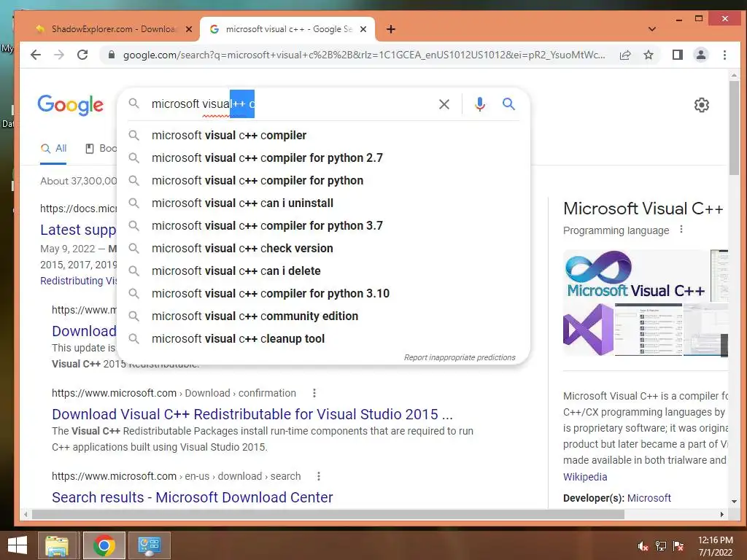Start voice search with the microphone
Image resolution: width=747 pixels, height=560 pixels.
pyautogui.click(x=480, y=104)
